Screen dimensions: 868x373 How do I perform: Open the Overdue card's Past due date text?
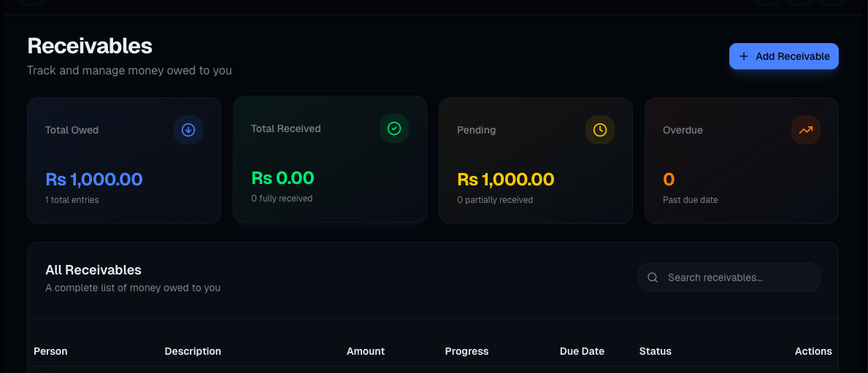[x=690, y=200]
